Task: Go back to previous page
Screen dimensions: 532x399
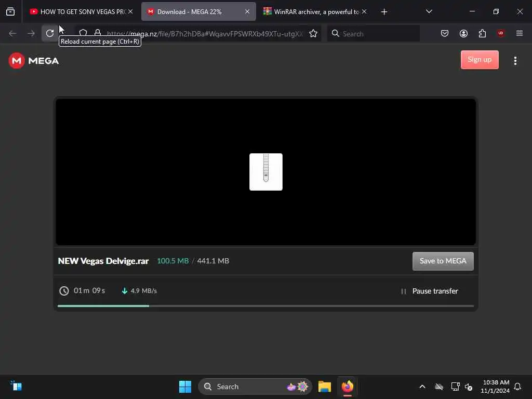Action: [12, 33]
